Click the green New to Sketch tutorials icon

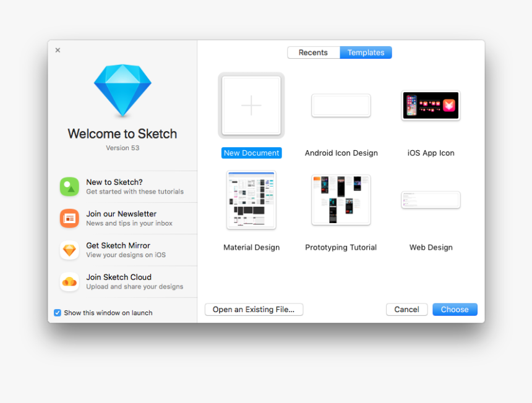tap(69, 187)
